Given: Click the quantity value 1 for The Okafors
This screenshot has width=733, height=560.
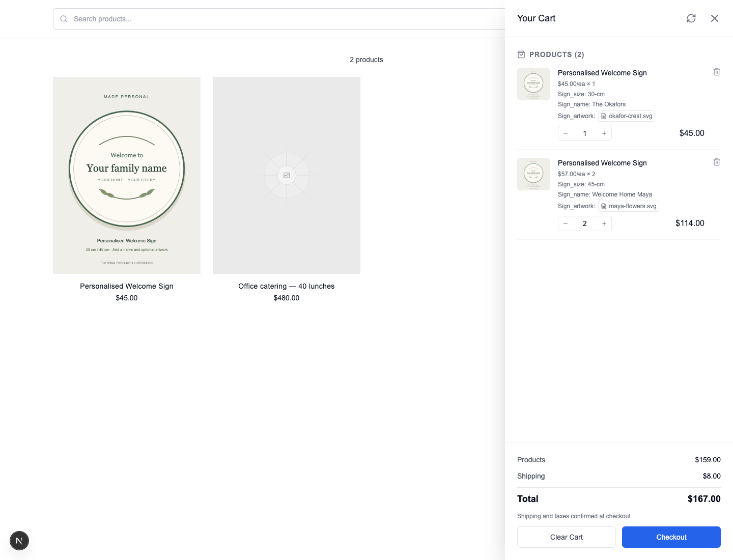Looking at the screenshot, I should click(585, 133).
